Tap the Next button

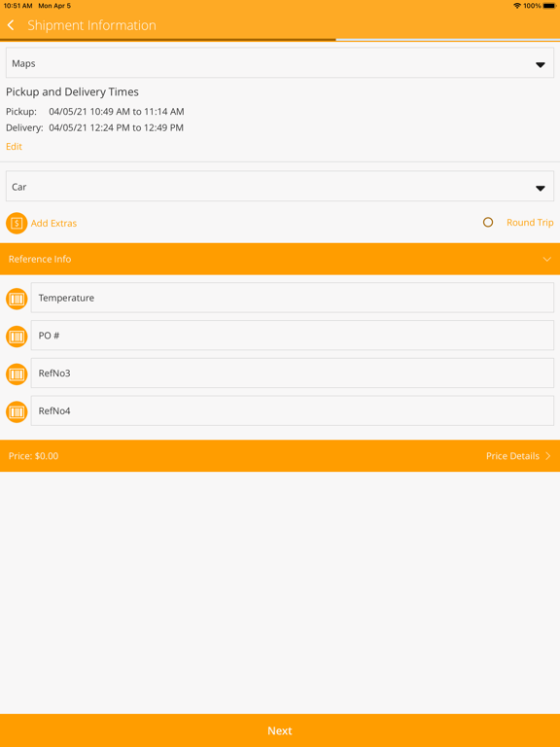(x=280, y=730)
